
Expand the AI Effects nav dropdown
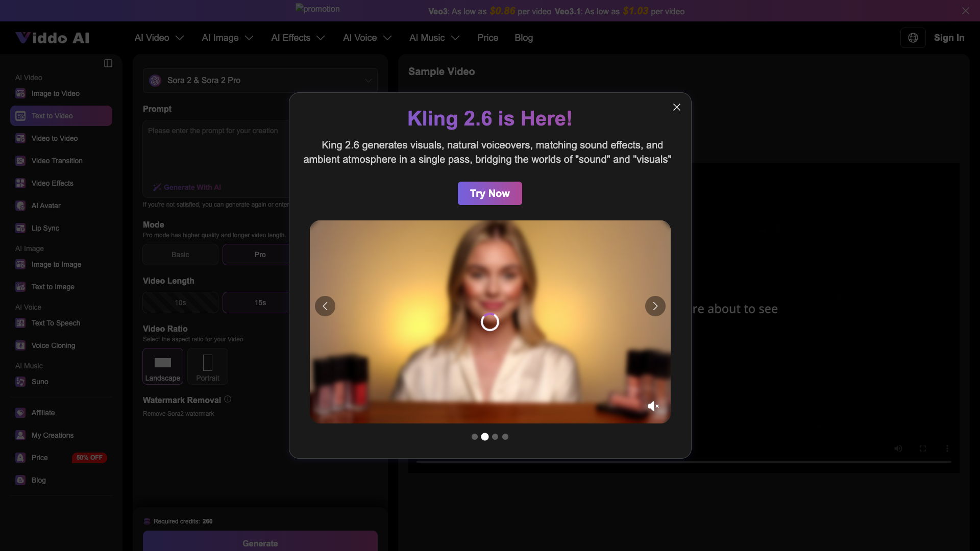click(298, 38)
